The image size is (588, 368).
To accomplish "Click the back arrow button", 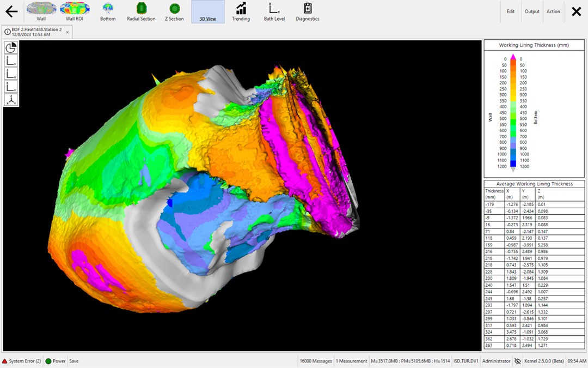I will coord(11,12).
